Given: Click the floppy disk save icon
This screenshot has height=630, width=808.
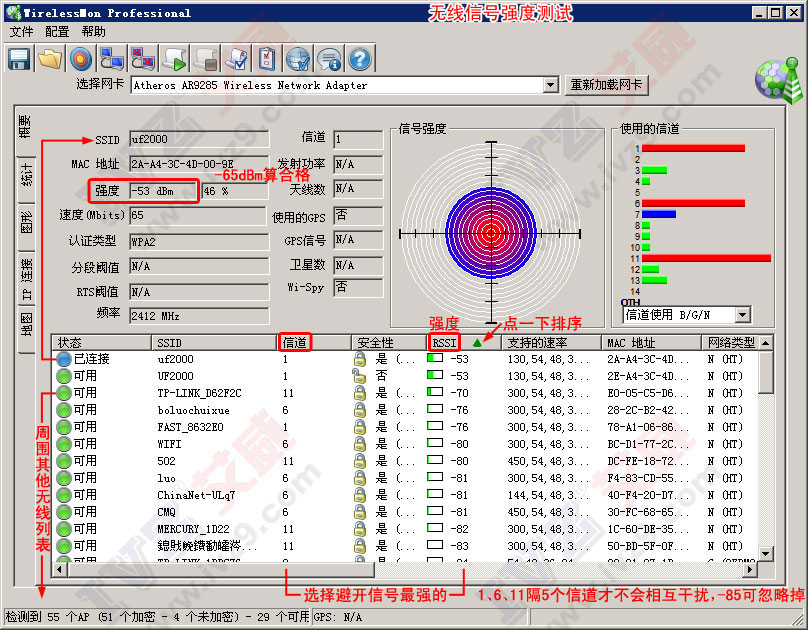Looking at the screenshot, I should pos(19,59).
